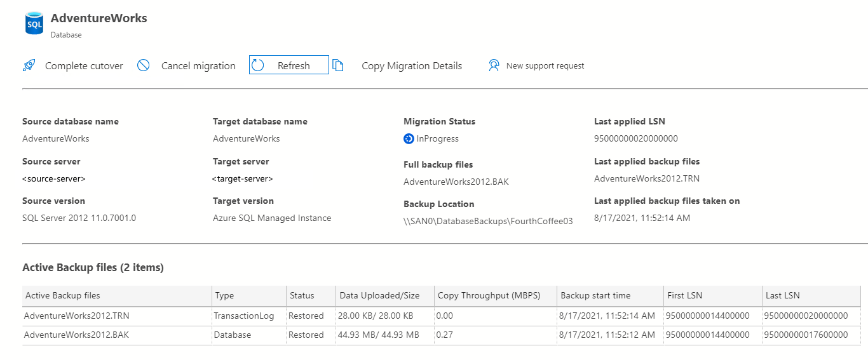The image size is (868, 360).
Task: Sort by Type column header
Action: tap(224, 295)
